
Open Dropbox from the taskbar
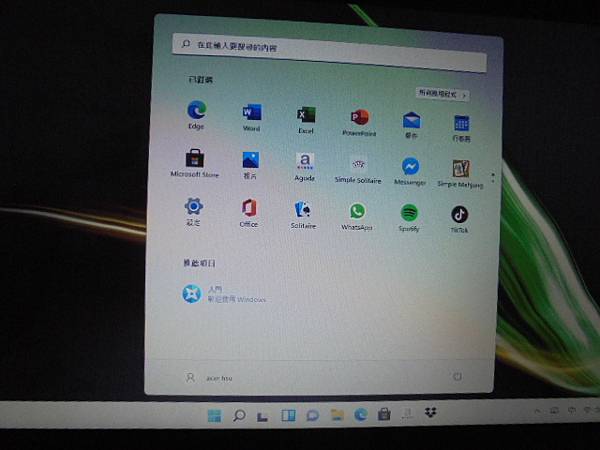point(430,412)
